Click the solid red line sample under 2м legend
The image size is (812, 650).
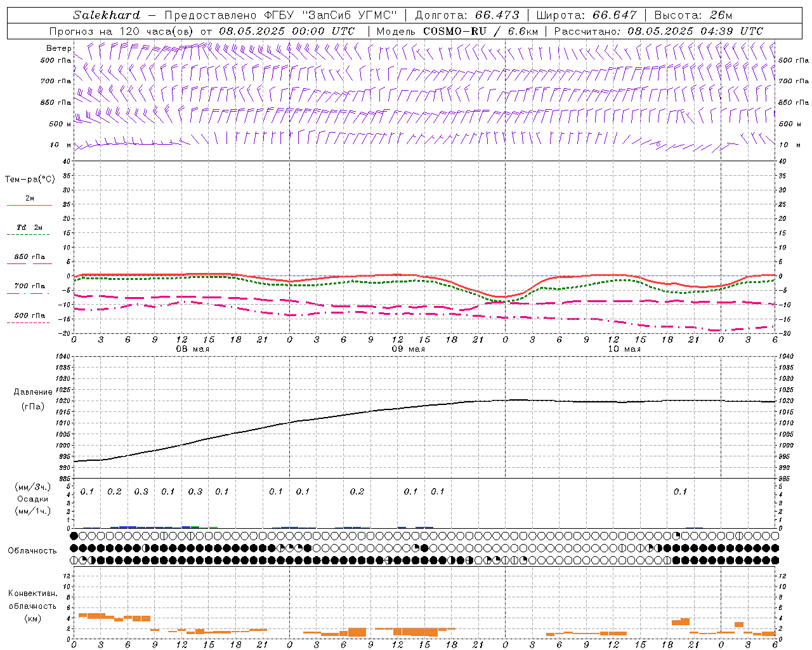29,205
